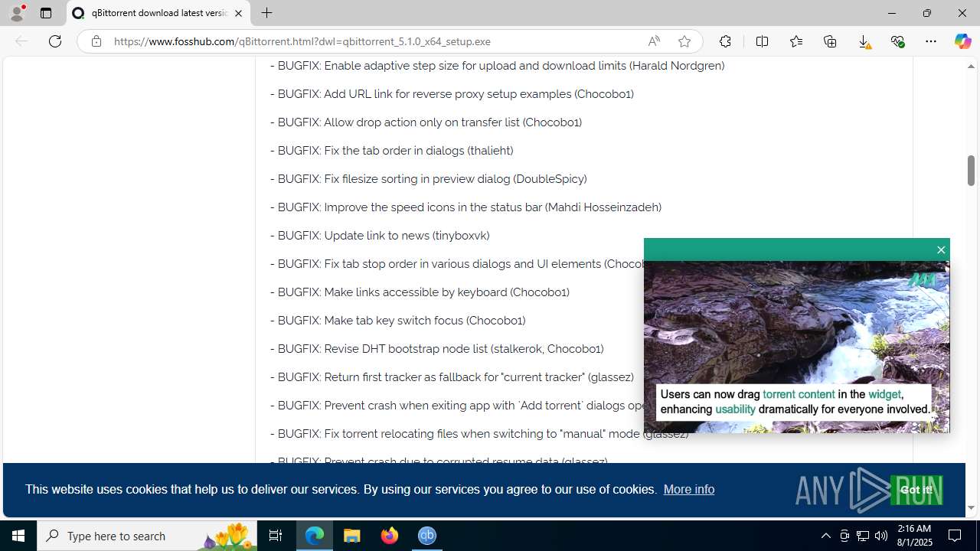Click 'Make tab key switch focus' line
Viewport: 980px width, 551px height.
[397, 321]
